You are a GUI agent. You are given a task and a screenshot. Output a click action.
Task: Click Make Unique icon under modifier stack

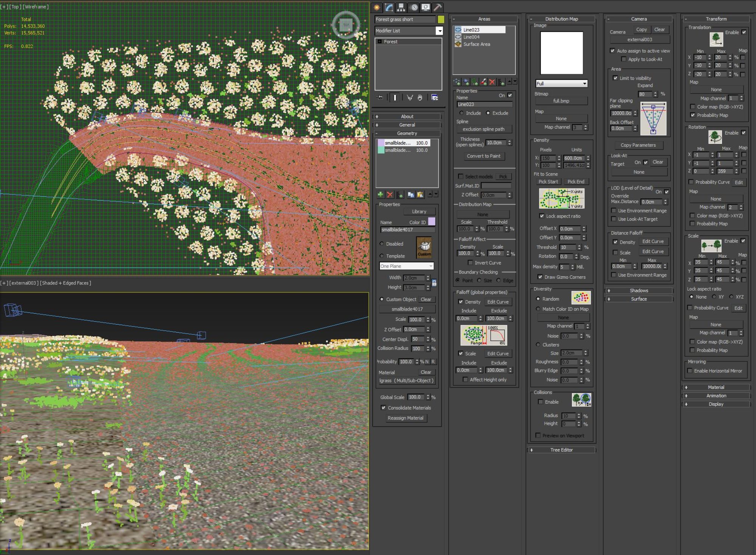coord(410,98)
